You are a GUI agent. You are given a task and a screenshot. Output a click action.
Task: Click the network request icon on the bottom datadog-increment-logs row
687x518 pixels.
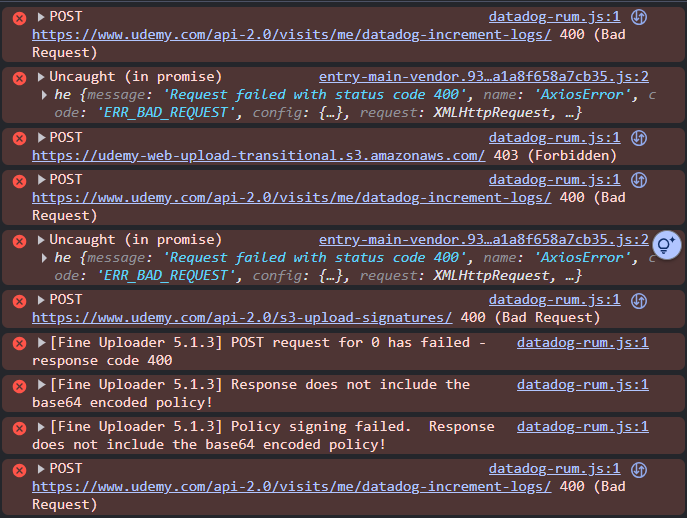639,470
